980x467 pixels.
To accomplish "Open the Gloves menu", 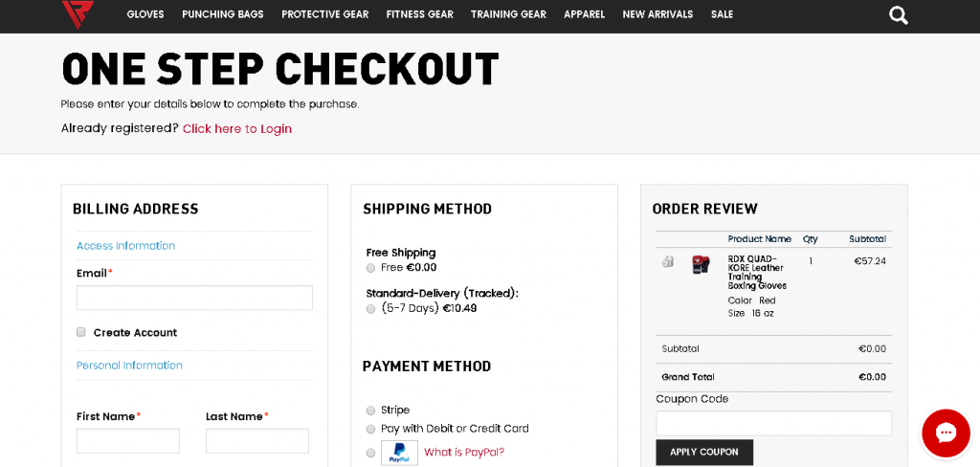I will [145, 14].
